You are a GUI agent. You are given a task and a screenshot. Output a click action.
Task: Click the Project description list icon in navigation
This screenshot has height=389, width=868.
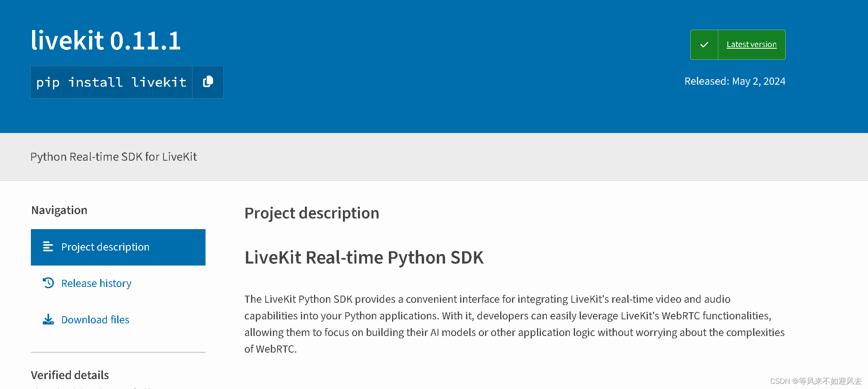click(x=48, y=247)
